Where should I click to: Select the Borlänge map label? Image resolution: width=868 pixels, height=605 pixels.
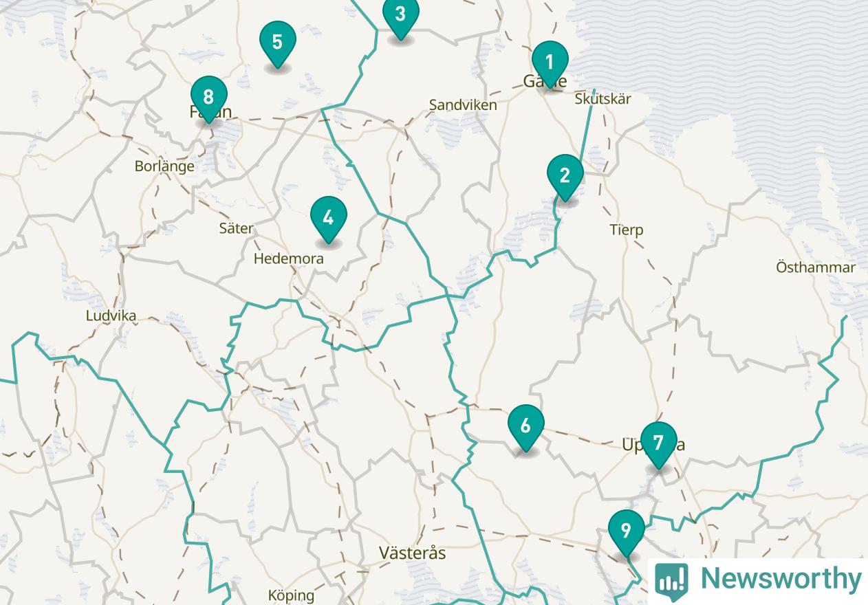[x=164, y=166]
